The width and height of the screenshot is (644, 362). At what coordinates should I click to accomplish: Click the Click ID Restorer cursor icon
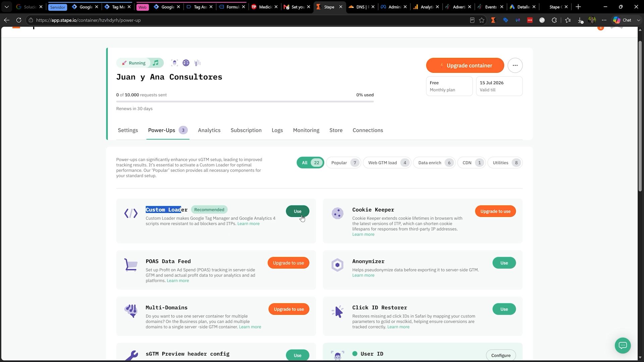pos(337,311)
